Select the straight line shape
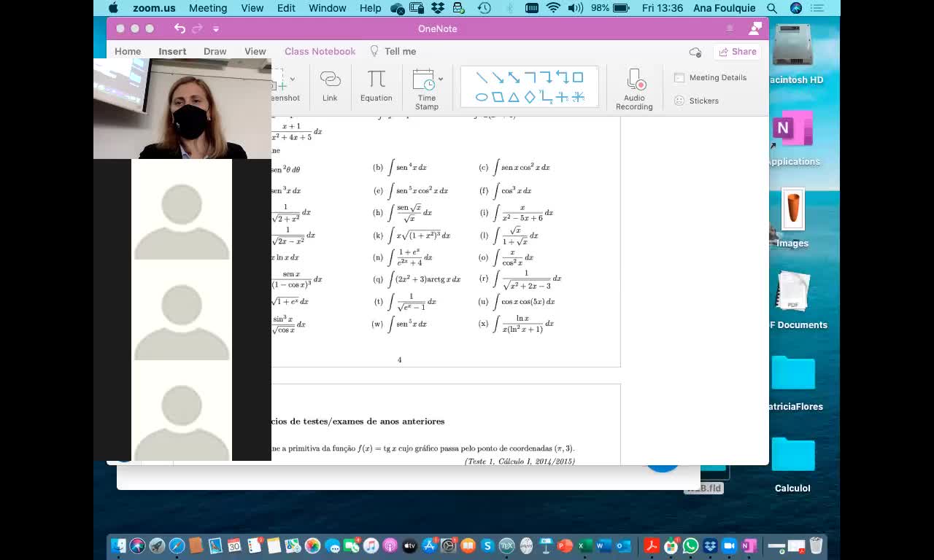Viewport: 934px width, 560px height. tap(482, 77)
